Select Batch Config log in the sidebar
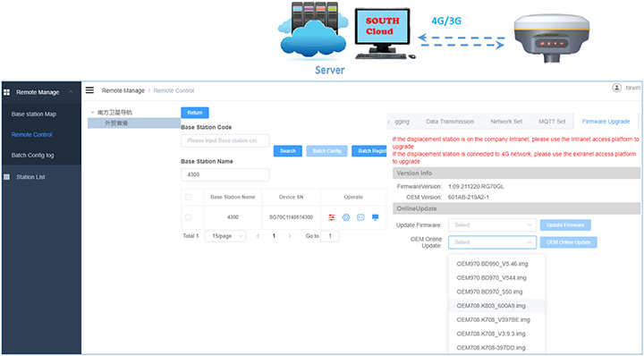644x356 pixels. (32, 156)
